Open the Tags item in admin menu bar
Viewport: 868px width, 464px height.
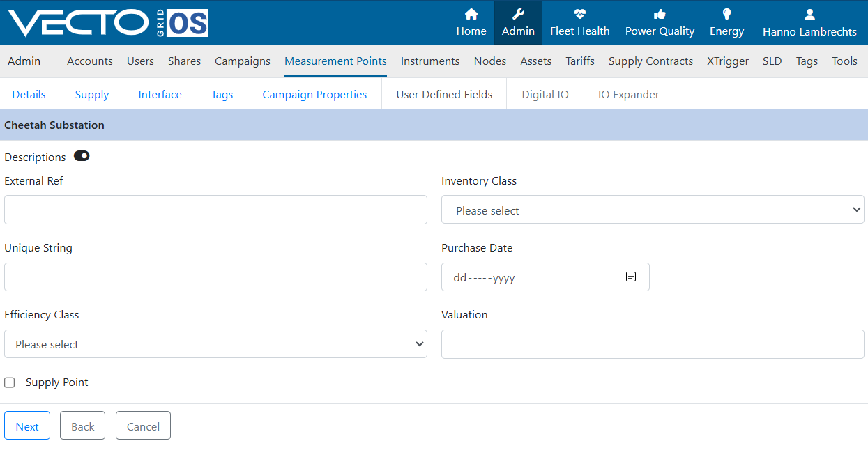pyautogui.click(x=807, y=61)
